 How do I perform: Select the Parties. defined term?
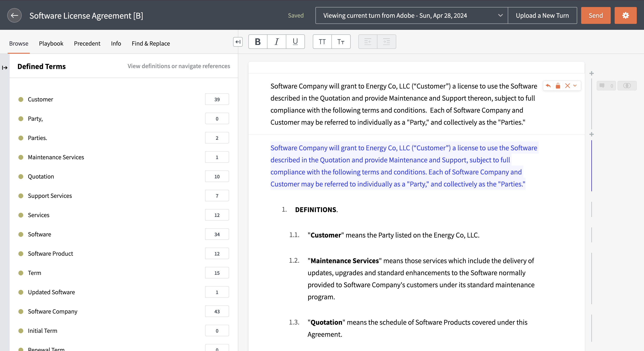point(37,138)
